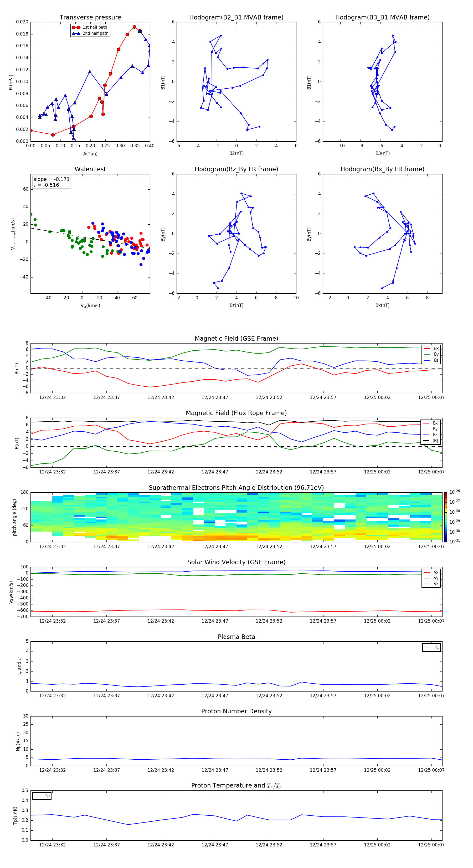Click the 'Vz' velocity legend entry

click(x=431, y=584)
